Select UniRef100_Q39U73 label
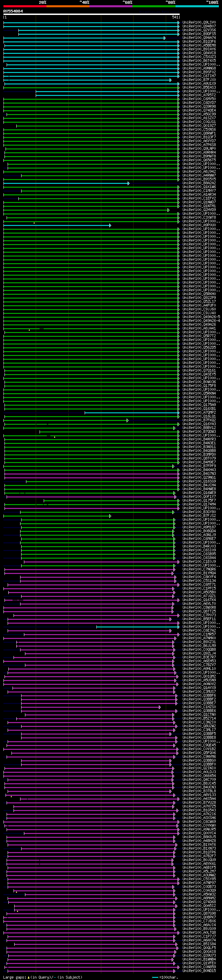The width and height of the screenshot is (222, 980). (x=199, y=955)
